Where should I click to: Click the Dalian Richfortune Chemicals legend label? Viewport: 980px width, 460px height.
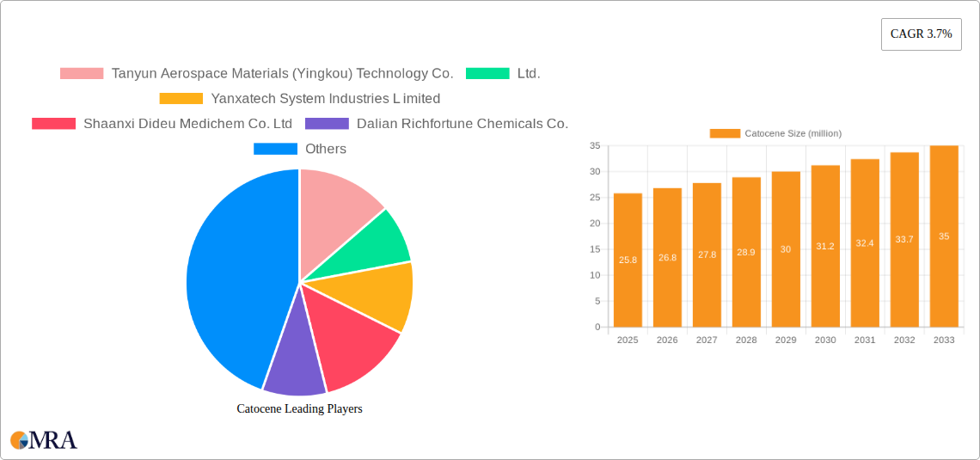click(x=462, y=123)
